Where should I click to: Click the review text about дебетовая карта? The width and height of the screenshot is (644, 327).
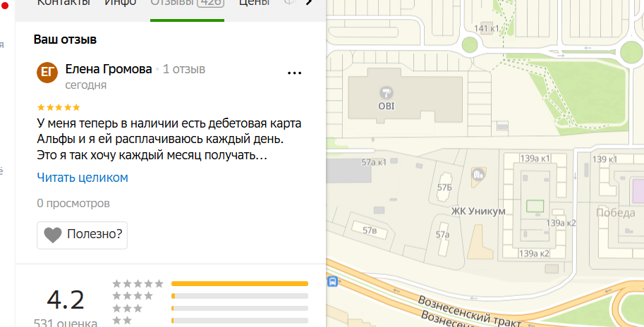[169, 139]
